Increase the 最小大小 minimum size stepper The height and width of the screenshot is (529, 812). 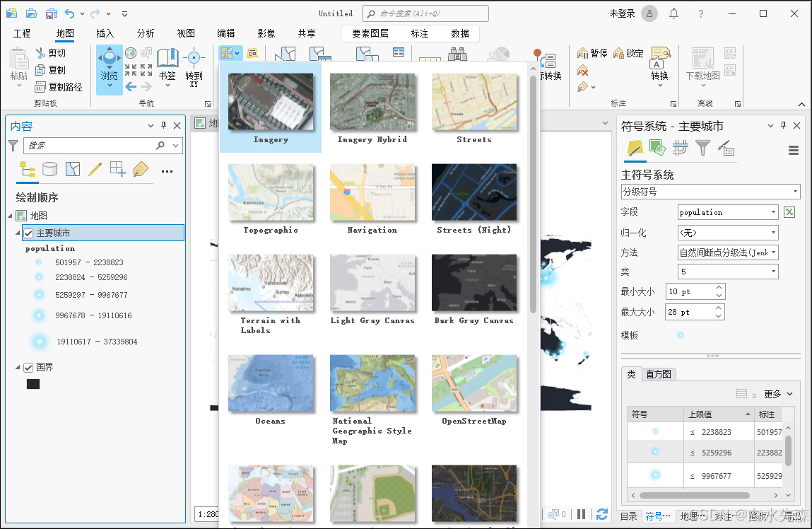coord(719,288)
